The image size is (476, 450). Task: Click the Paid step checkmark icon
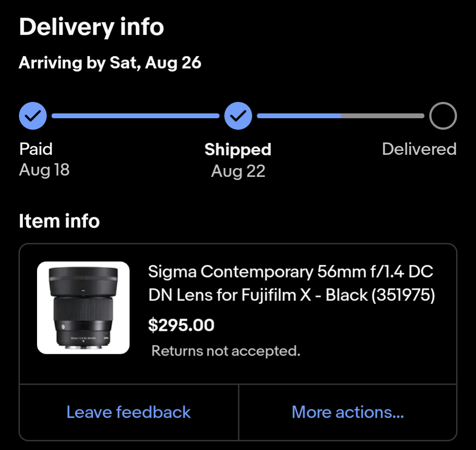tap(33, 116)
